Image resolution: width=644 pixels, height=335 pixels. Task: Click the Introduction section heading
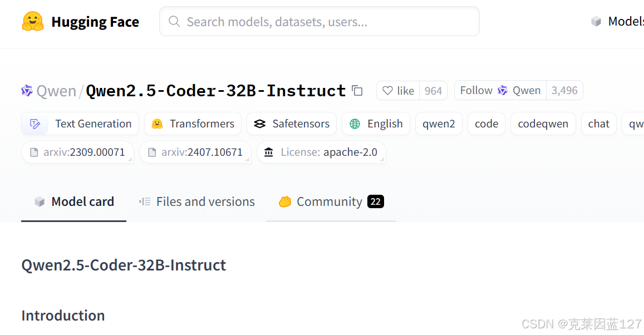click(63, 316)
